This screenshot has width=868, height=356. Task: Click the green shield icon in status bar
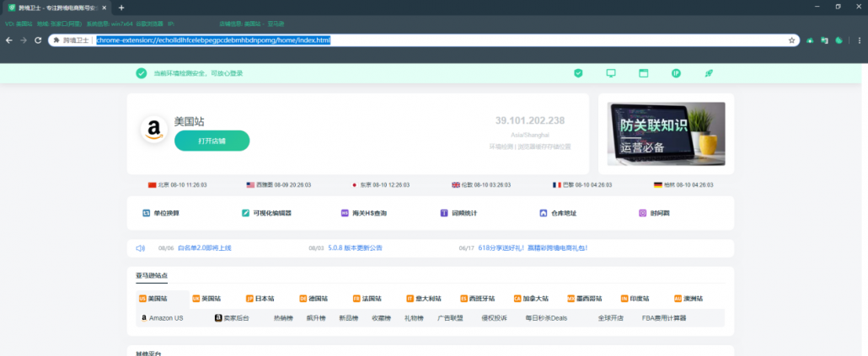coord(578,73)
